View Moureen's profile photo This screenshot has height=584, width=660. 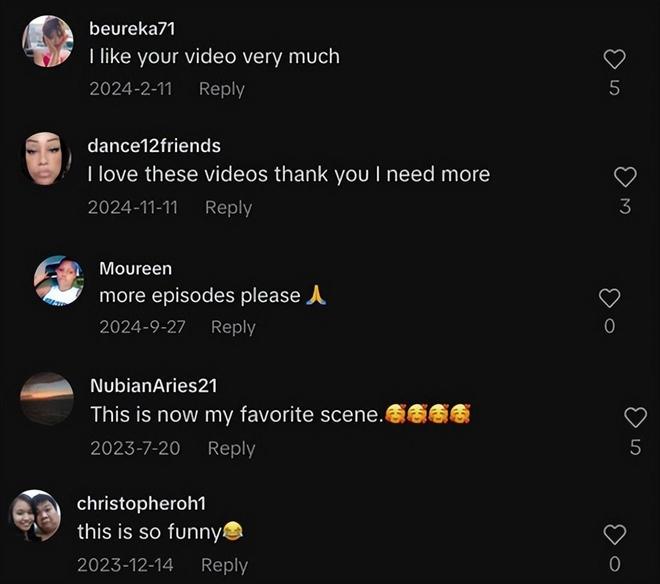point(59,280)
